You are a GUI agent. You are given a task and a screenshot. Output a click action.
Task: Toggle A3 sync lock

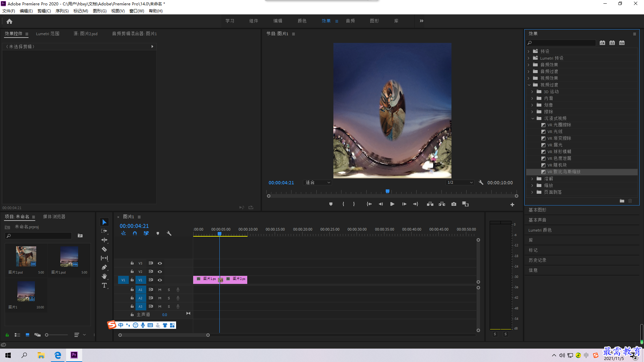151,306
